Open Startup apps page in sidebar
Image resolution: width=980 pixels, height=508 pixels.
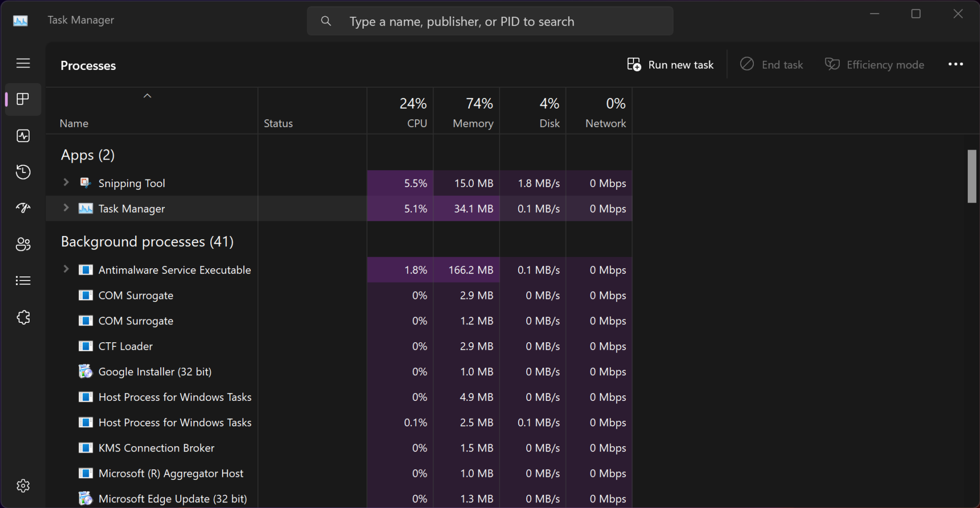pyautogui.click(x=23, y=208)
